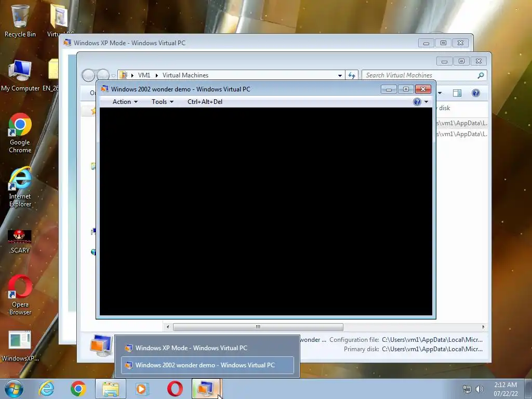The width and height of the screenshot is (532, 399).
Task: Click Virtual Machines in the address breadcrumb
Action: [x=185, y=75]
